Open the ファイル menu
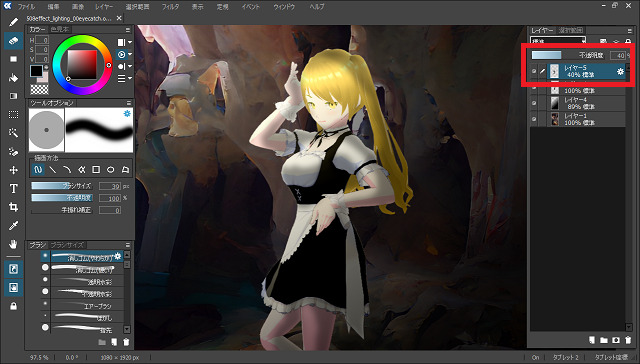Image resolution: width=640 pixels, height=364 pixels. [x=27, y=7]
